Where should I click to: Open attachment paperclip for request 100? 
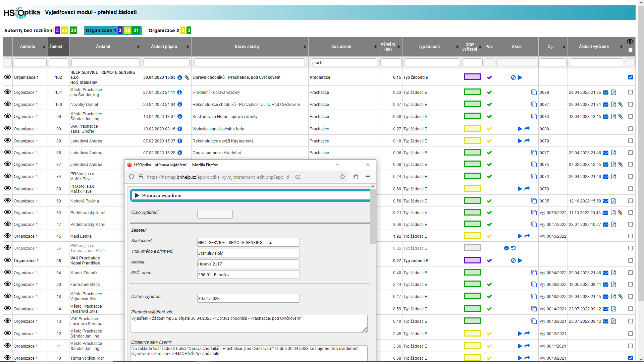621,105
